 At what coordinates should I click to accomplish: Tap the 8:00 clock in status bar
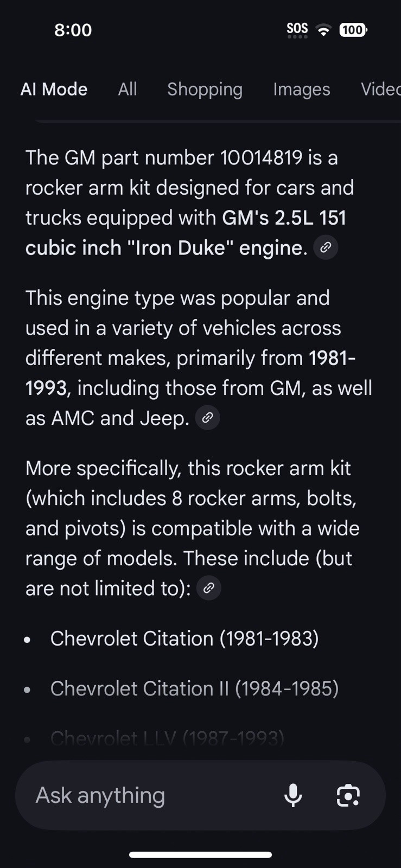tap(73, 30)
